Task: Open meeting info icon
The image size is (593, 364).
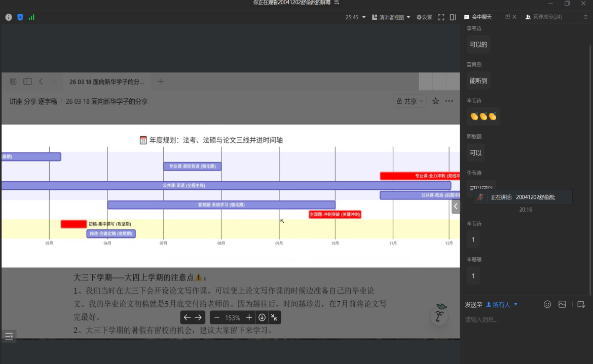Action: pos(8,17)
